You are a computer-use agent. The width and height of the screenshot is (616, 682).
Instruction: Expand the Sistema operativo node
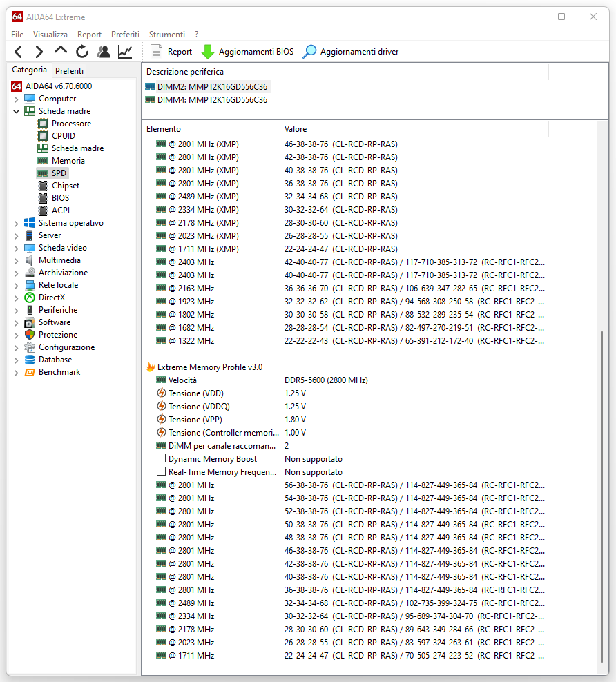pyautogui.click(x=16, y=224)
